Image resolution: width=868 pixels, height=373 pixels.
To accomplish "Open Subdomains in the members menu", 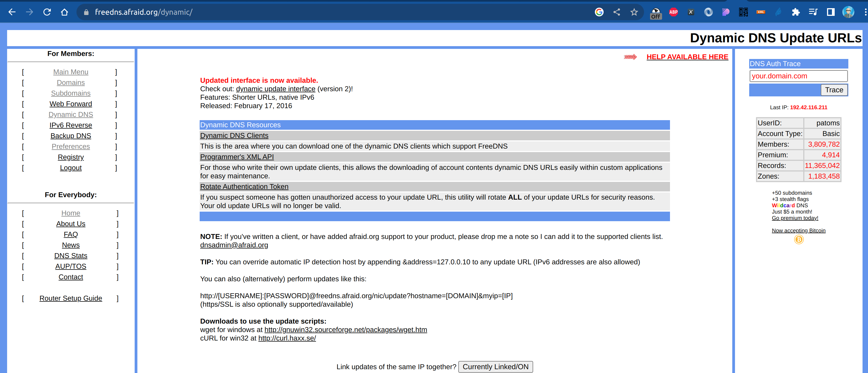I will 71,93.
